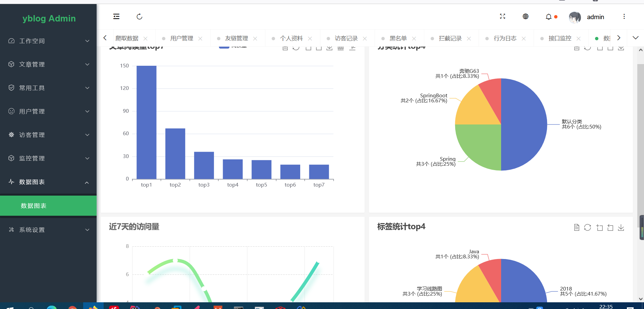Collapse the sidebar with the menu fold icon
644x309 pixels.
pos(116,16)
